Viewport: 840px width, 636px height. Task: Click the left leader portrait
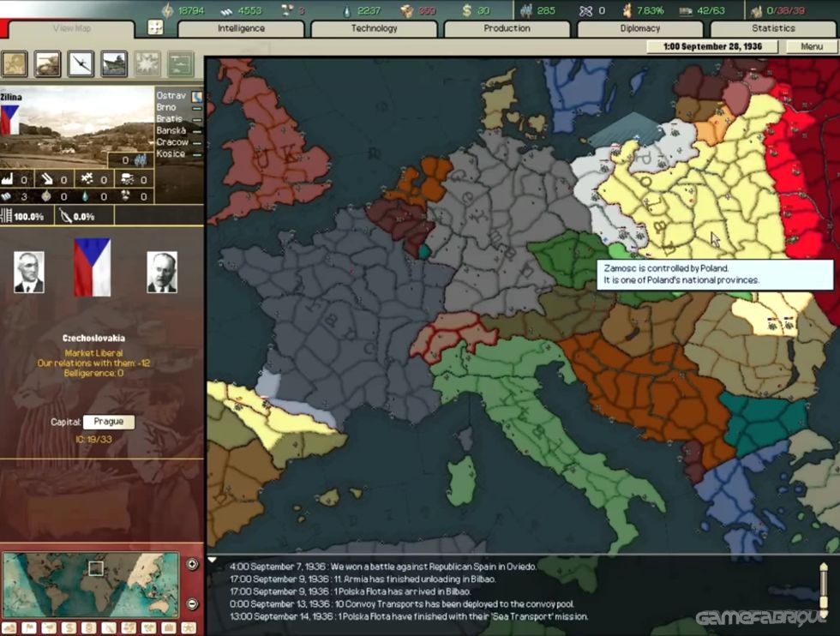[29, 273]
